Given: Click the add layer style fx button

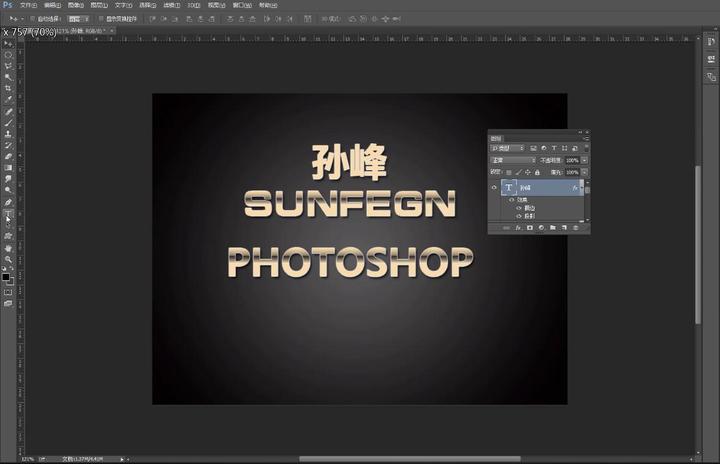Looking at the screenshot, I should pos(518,227).
